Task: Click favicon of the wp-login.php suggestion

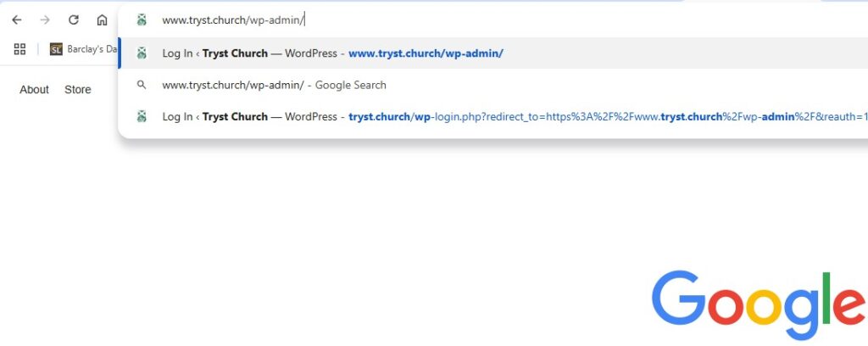Action: click(x=142, y=116)
